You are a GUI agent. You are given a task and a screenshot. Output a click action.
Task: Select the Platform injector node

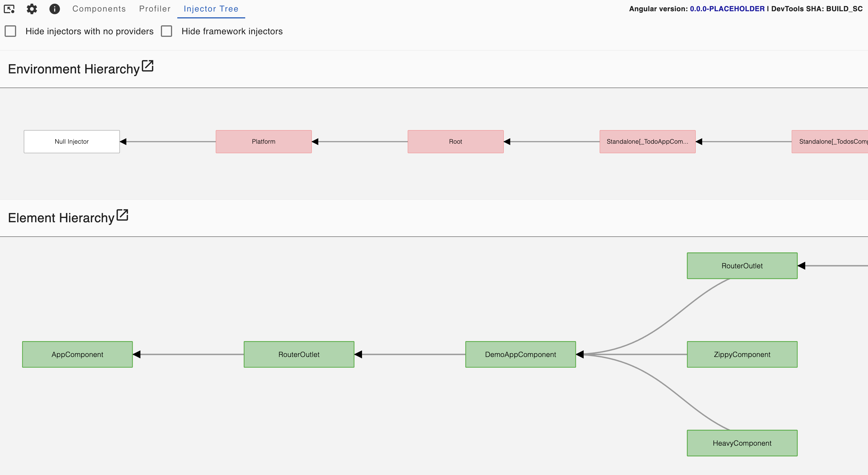tap(264, 142)
